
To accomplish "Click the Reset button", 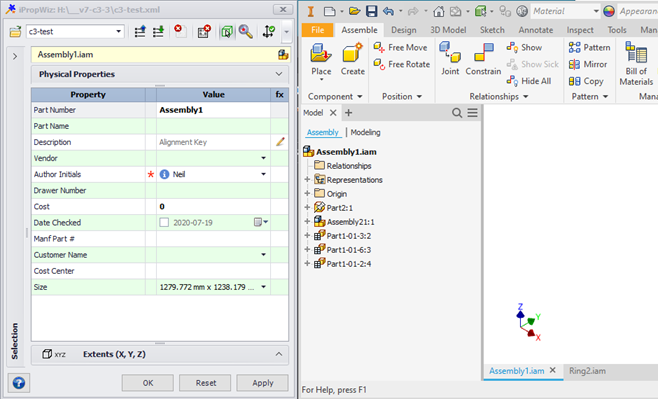I will (206, 383).
